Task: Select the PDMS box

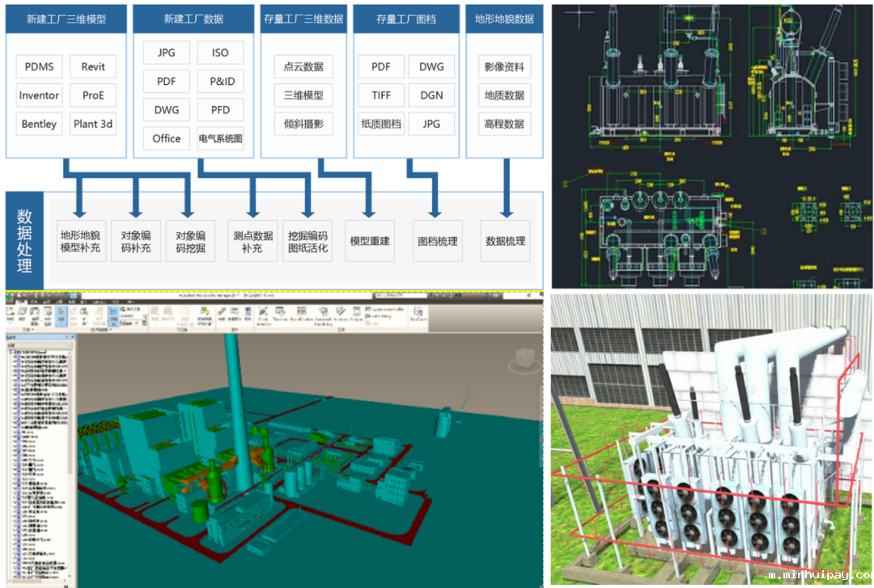Action: 39,67
